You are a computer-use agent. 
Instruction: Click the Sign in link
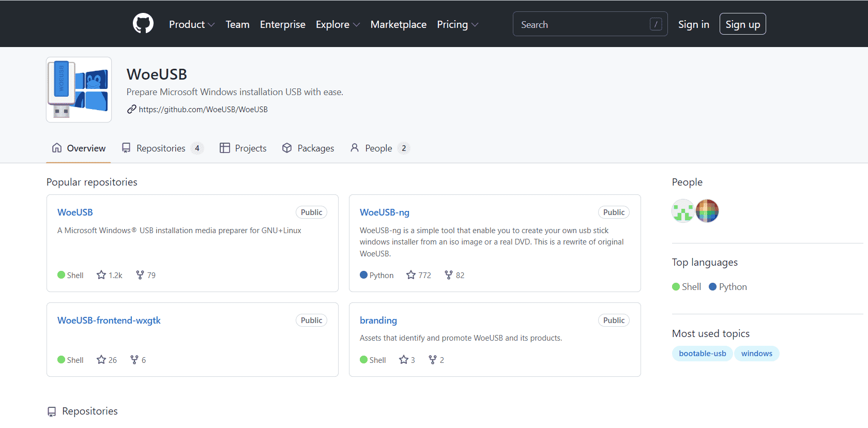(x=694, y=24)
